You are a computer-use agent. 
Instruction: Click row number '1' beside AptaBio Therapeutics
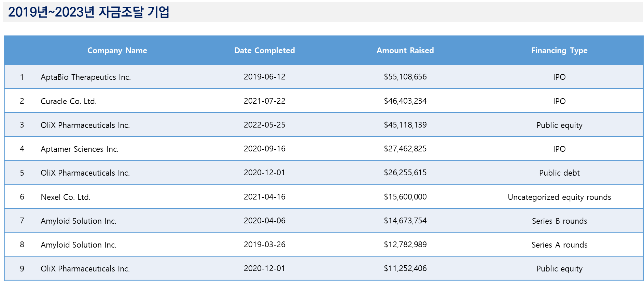pyautogui.click(x=22, y=77)
